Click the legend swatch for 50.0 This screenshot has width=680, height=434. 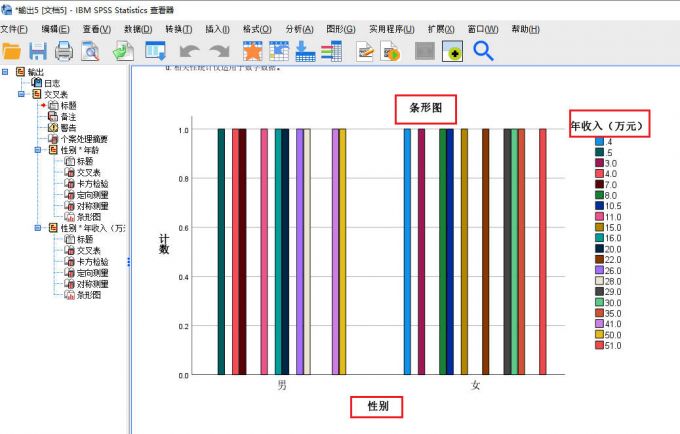(599, 334)
